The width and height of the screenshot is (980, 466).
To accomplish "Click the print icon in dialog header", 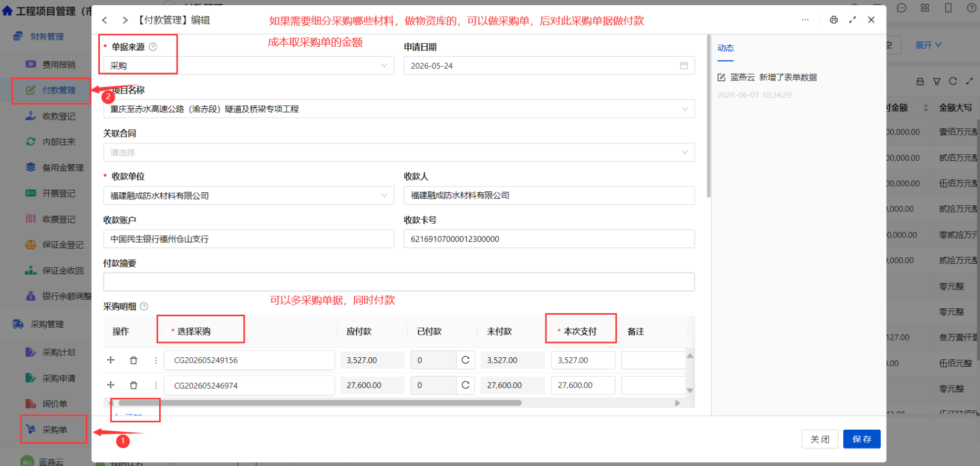I will 833,20.
